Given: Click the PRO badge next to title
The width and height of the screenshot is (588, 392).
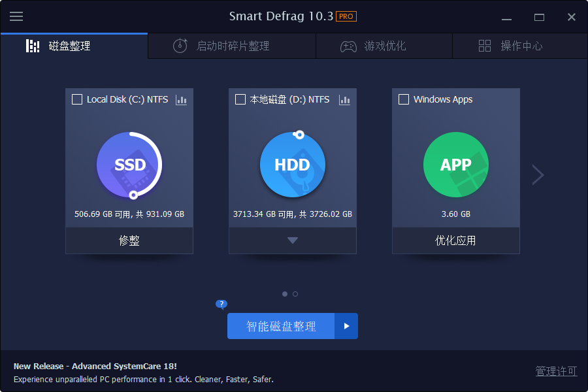Looking at the screenshot, I should coord(346,16).
